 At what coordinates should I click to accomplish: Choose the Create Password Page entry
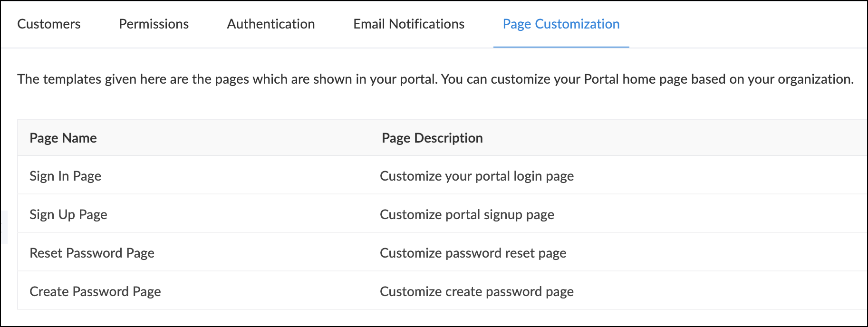pyautogui.click(x=96, y=291)
